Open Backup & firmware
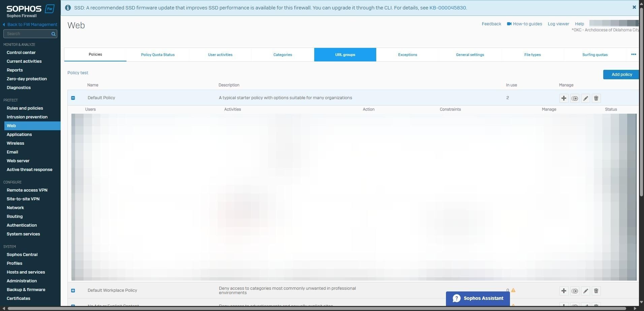Viewport: 644px width, 311px height. tap(26, 290)
